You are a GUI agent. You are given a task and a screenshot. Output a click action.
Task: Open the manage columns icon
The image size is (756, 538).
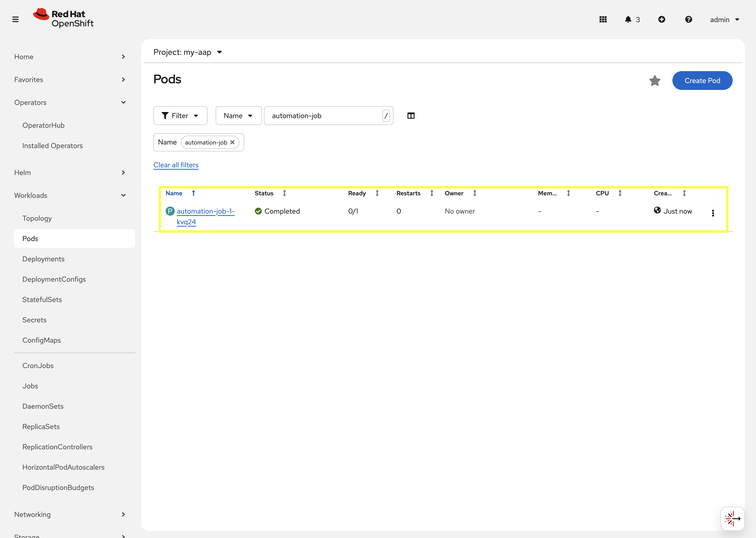[x=411, y=116]
